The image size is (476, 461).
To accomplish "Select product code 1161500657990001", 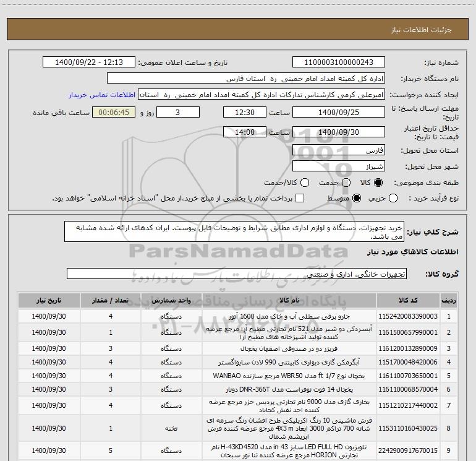I will (x=408, y=332).
